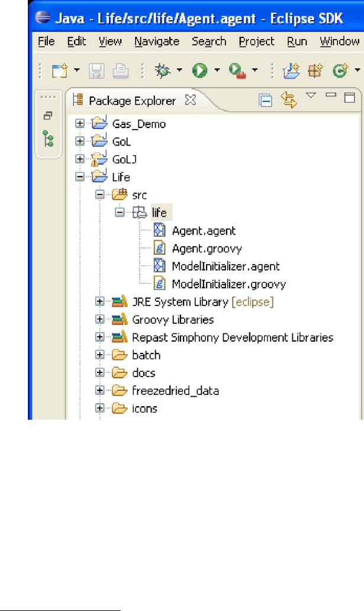Open the New wizard dropdown arrow

tap(77, 70)
